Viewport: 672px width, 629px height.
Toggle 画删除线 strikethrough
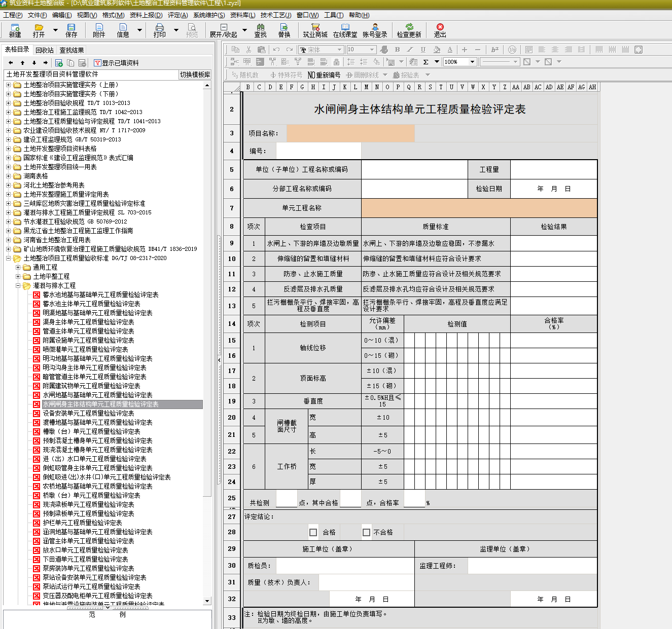click(x=363, y=75)
